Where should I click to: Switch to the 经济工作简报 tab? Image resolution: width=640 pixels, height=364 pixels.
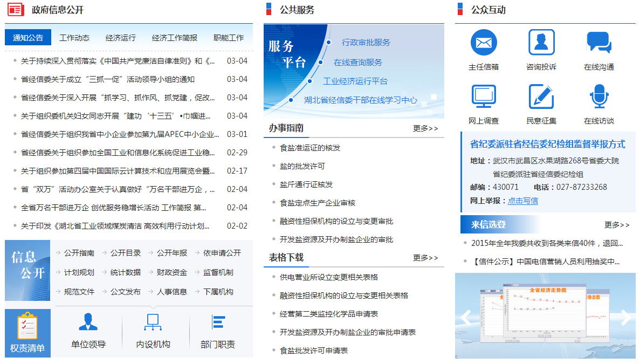[175, 38]
